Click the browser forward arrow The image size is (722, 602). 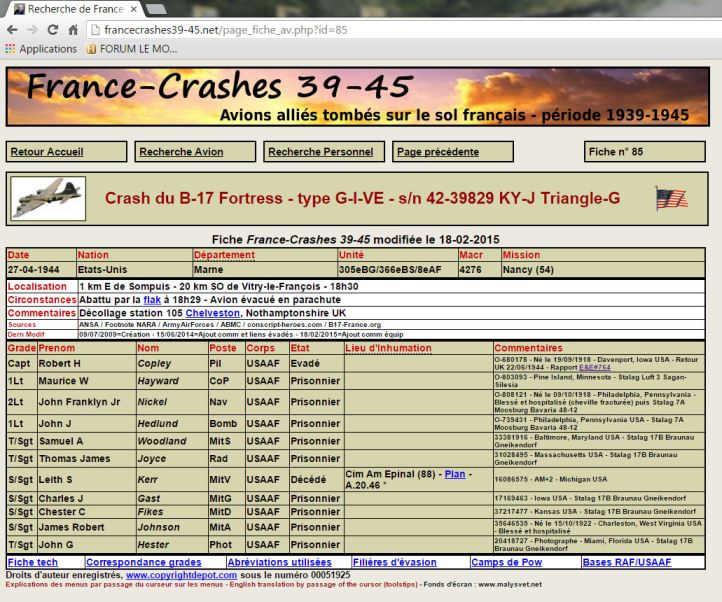click(32, 30)
